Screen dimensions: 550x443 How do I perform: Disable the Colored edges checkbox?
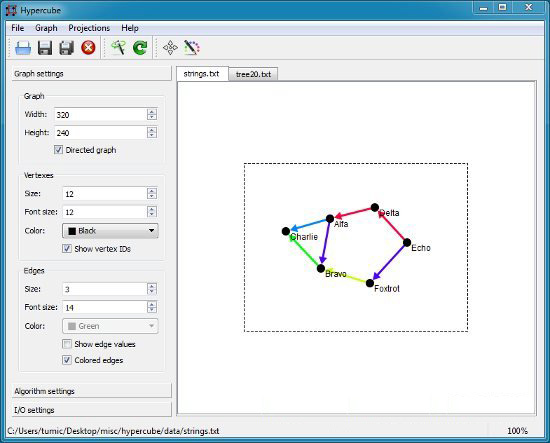coord(67,360)
